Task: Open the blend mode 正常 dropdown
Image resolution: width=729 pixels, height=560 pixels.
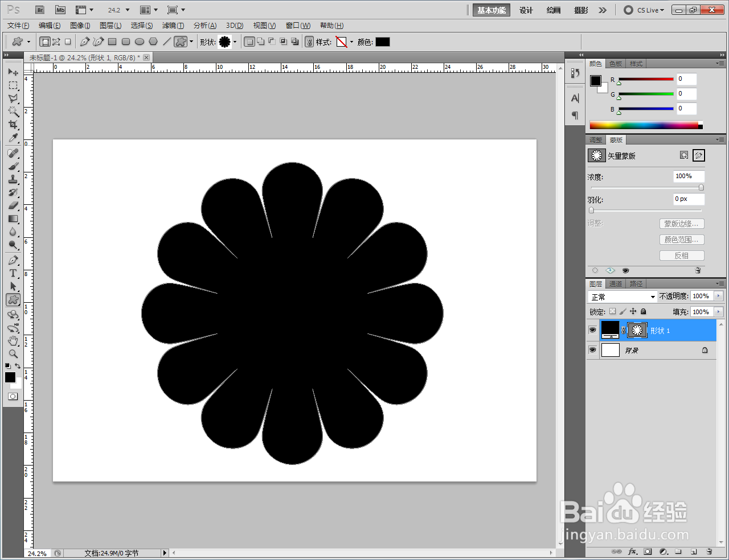Action: (x=623, y=297)
